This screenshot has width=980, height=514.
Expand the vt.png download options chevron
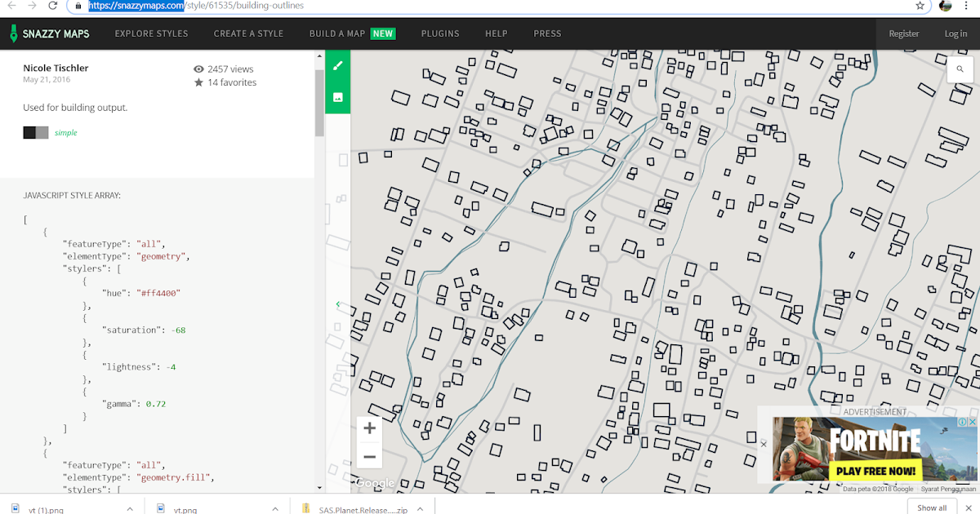pos(275,507)
